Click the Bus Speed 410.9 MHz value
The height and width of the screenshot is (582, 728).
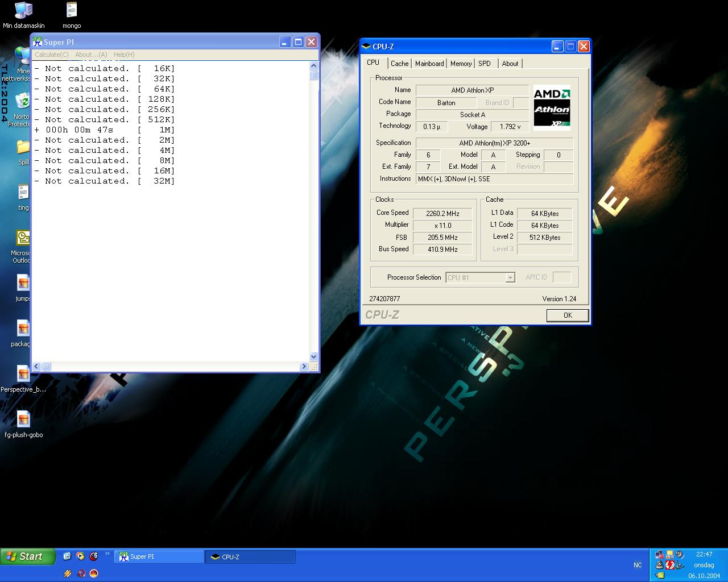tap(443, 250)
